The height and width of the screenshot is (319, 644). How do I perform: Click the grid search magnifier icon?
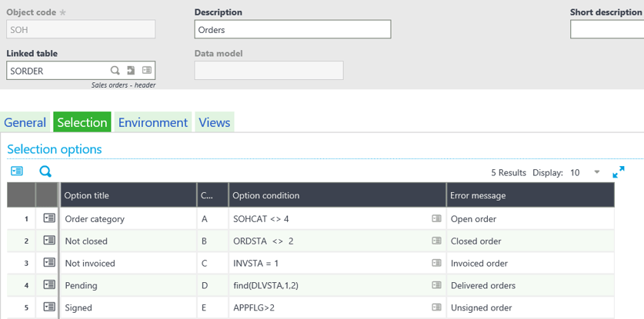click(x=45, y=171)
